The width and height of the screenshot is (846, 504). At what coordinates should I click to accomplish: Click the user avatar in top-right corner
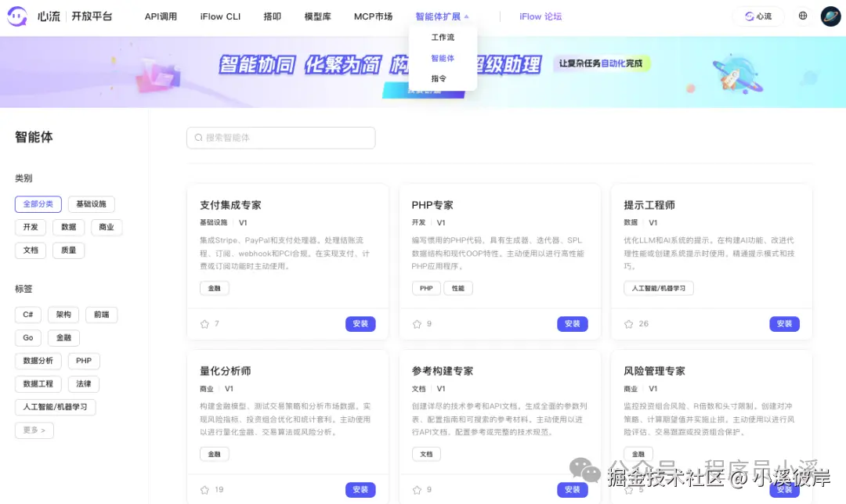[830, 16]
